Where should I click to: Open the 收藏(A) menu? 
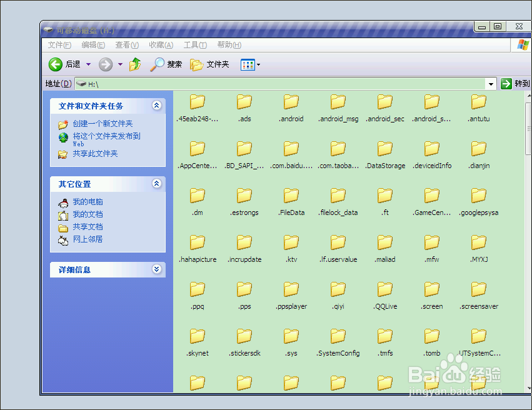pyautogui.click(x=161, y=45)
